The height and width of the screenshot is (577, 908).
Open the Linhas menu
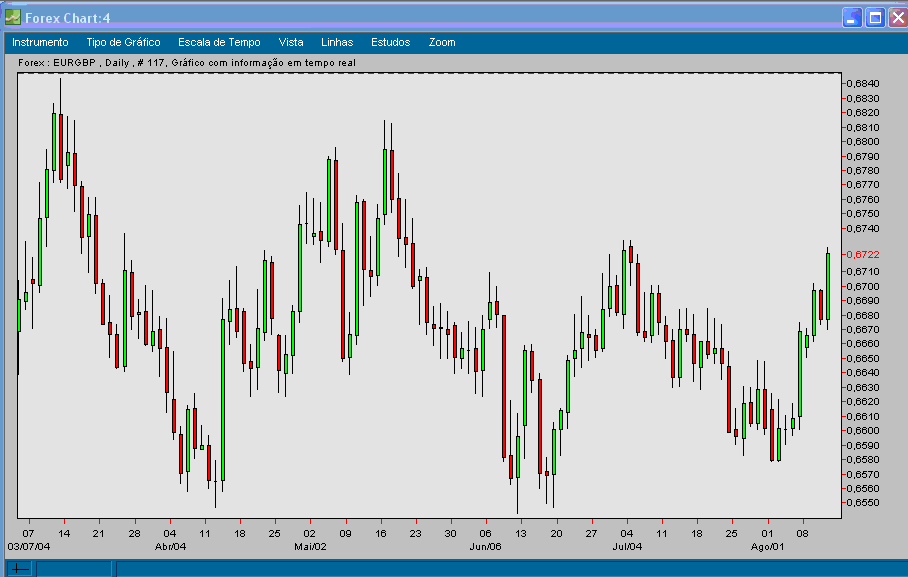[337, 42]
